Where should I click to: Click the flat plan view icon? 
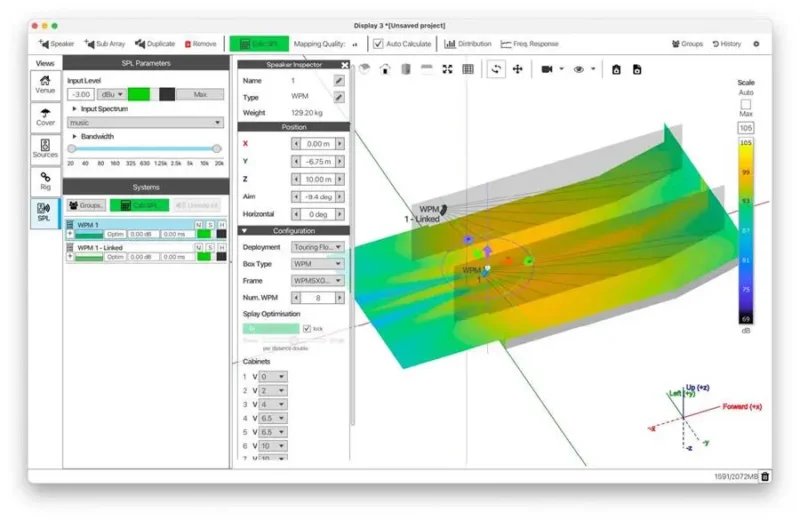(x=427, y=69)
